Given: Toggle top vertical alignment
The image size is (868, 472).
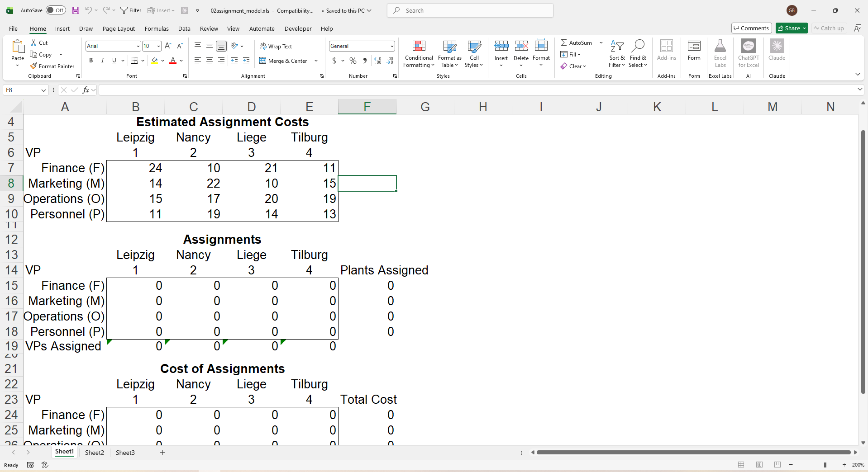Looking at the screenshot, I should (x=198, y=46).
